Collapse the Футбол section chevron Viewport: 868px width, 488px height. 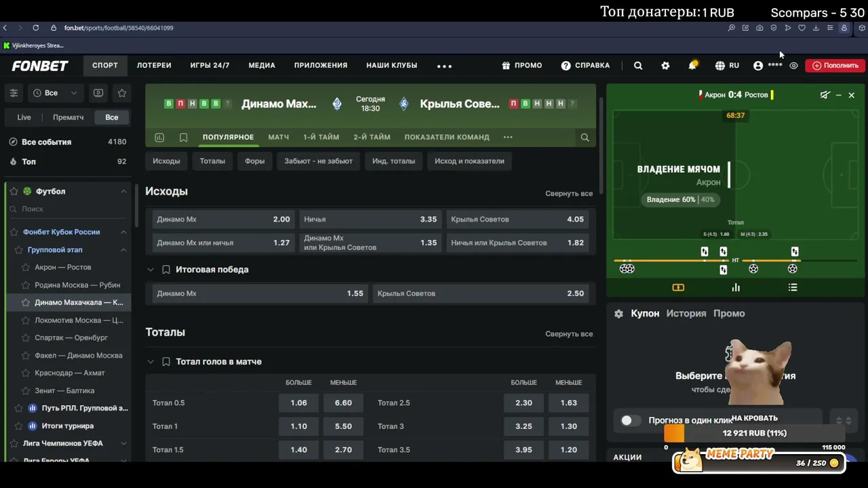click(123, 192)
